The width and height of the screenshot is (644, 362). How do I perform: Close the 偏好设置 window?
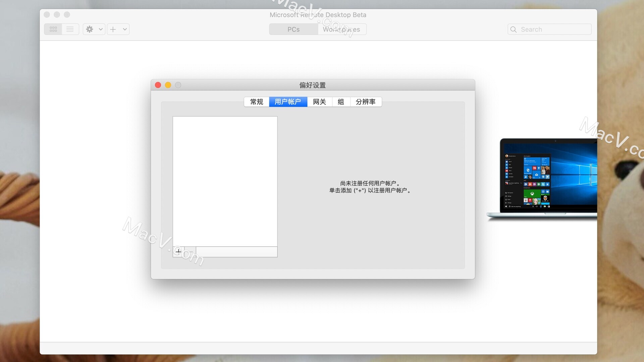pyautogui.click(x=158, y=85)
